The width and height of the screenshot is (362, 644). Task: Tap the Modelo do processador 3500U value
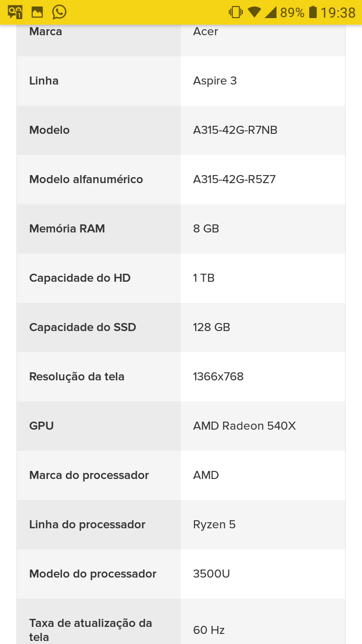(x=211, y=574)
